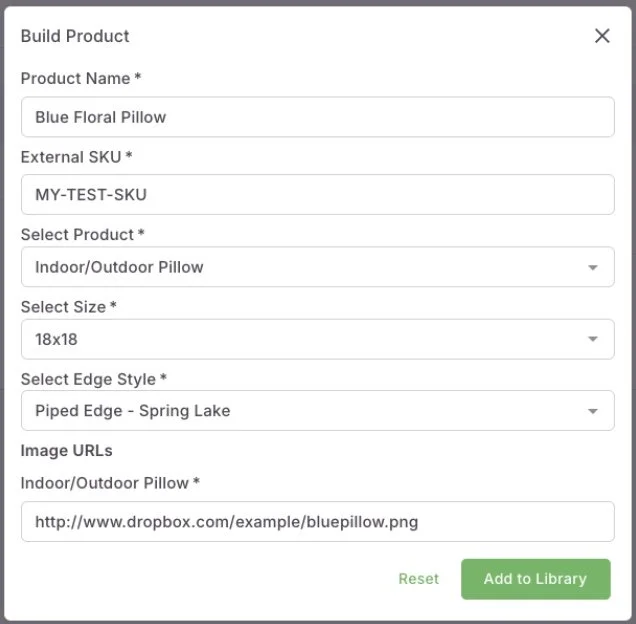The height and width of the screenshot is (624, 636).
Task: Click the arrow beside Indoor/Outdoor Pillow
Action: point(593,268)
